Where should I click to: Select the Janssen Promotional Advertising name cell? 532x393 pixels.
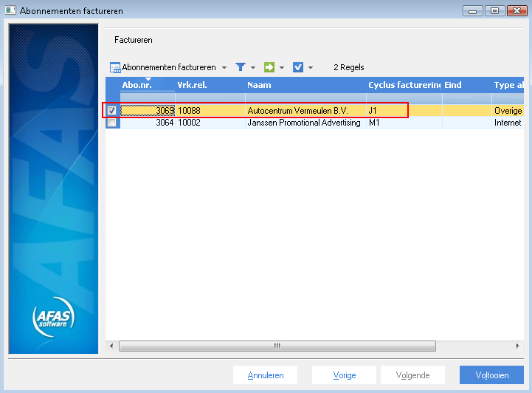[305, 123]
